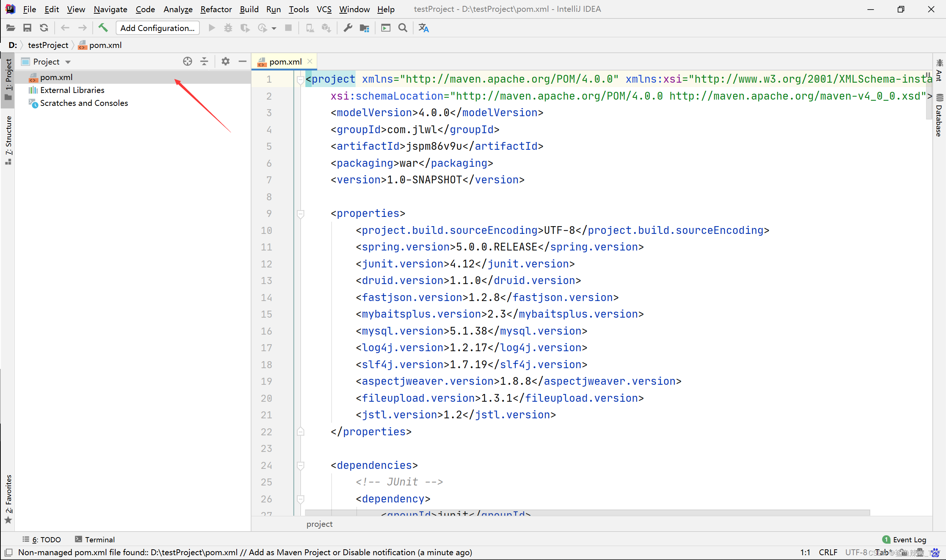946x560 pixels.
Task: Toggle tool window bars at bottom-left corner
Action: click(8, 553)
